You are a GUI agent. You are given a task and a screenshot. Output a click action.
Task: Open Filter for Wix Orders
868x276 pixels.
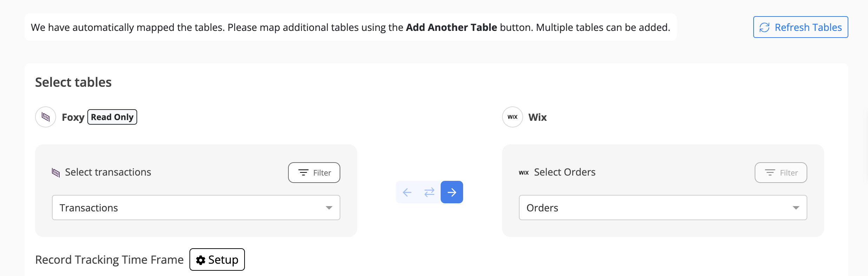tap(781, 172)
